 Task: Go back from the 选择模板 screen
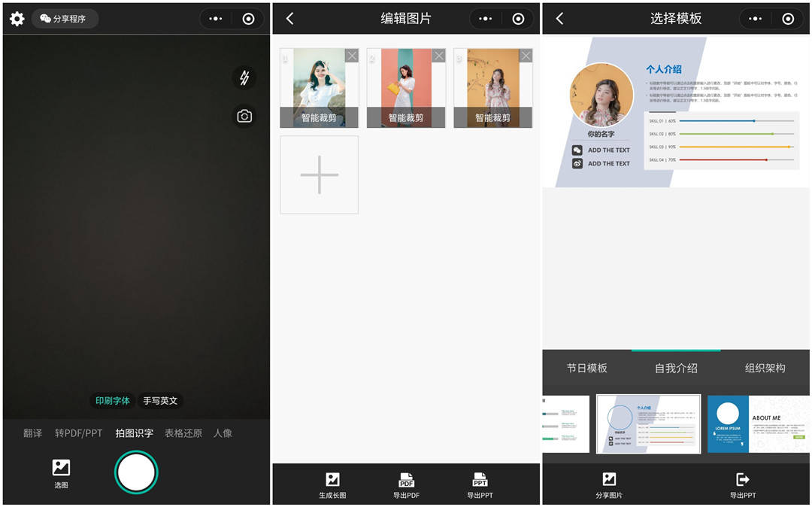coord(560,19)
